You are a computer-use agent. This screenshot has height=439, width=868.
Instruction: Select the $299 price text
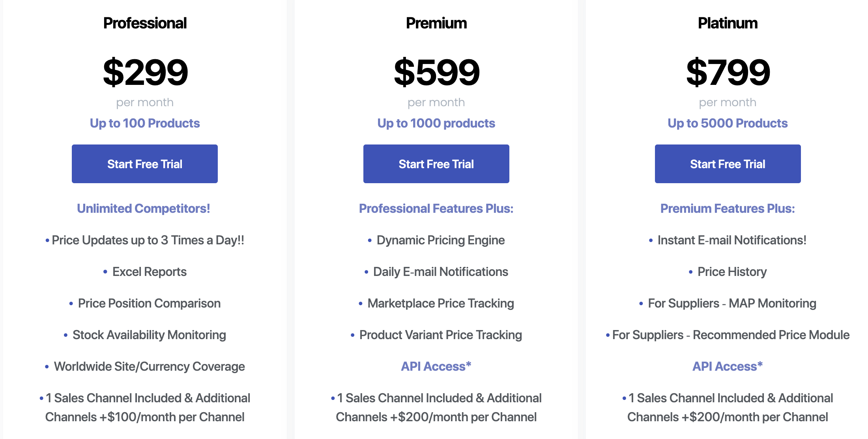[x=145, y=72]
